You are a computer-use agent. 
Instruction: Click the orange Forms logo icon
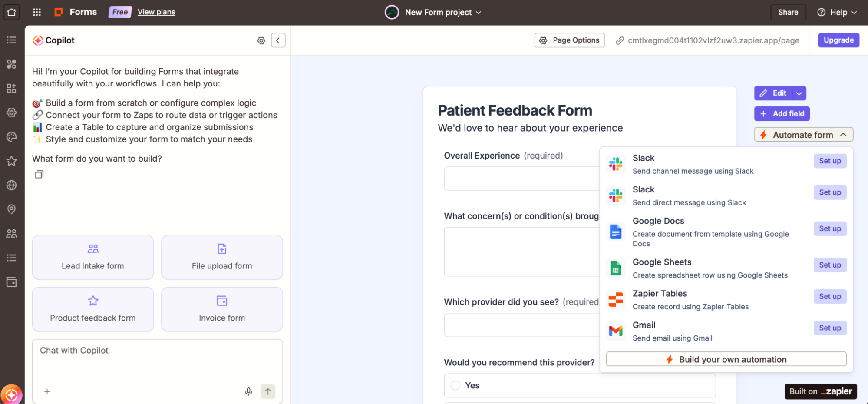click(x=59, y=12)
